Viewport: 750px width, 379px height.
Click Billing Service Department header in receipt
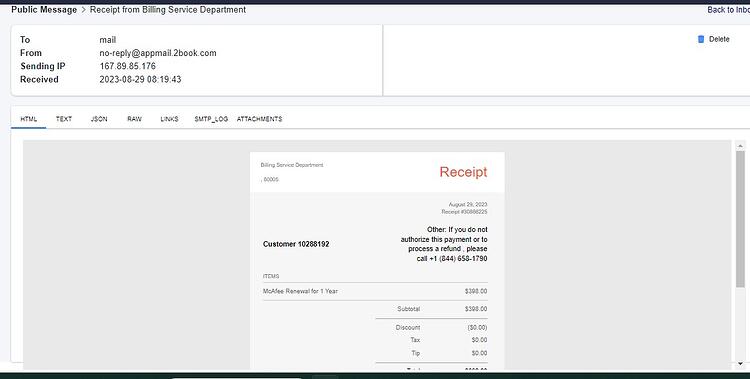292,165
